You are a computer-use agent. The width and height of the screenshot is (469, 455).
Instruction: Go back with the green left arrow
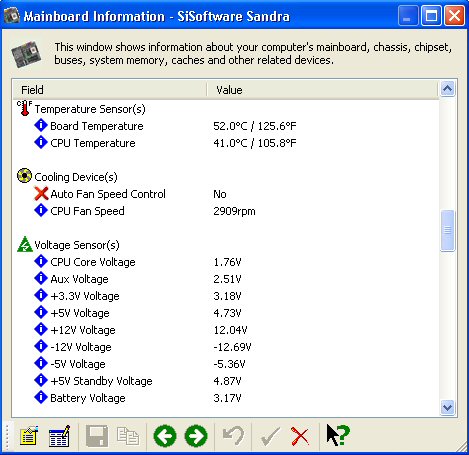pos(165,436)
